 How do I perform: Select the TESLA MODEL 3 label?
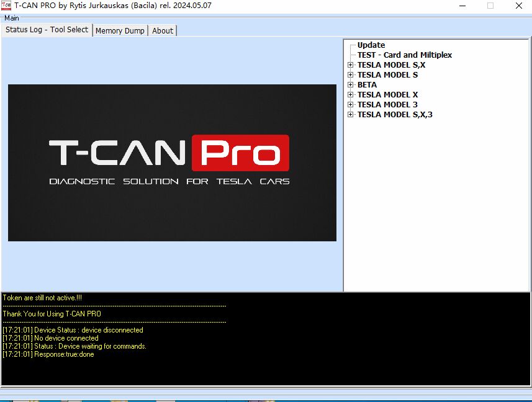(387, 104)
